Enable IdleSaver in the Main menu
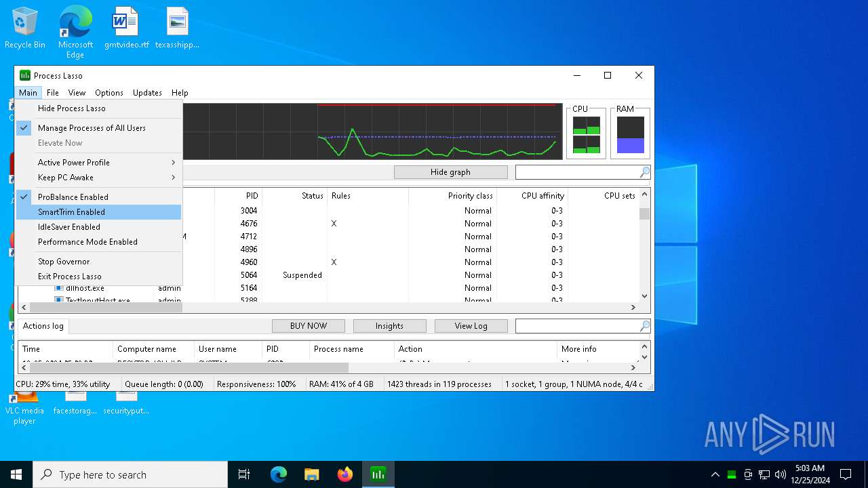 click(x=99, y=227)
